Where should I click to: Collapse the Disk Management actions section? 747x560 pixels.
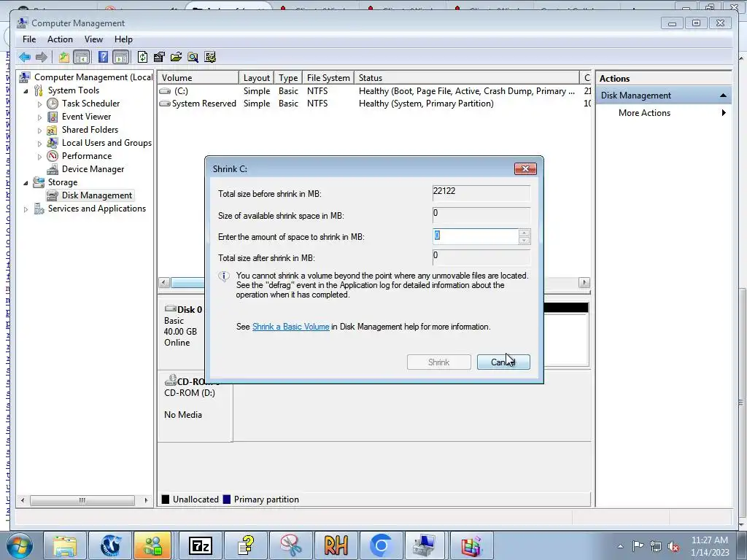723,96
